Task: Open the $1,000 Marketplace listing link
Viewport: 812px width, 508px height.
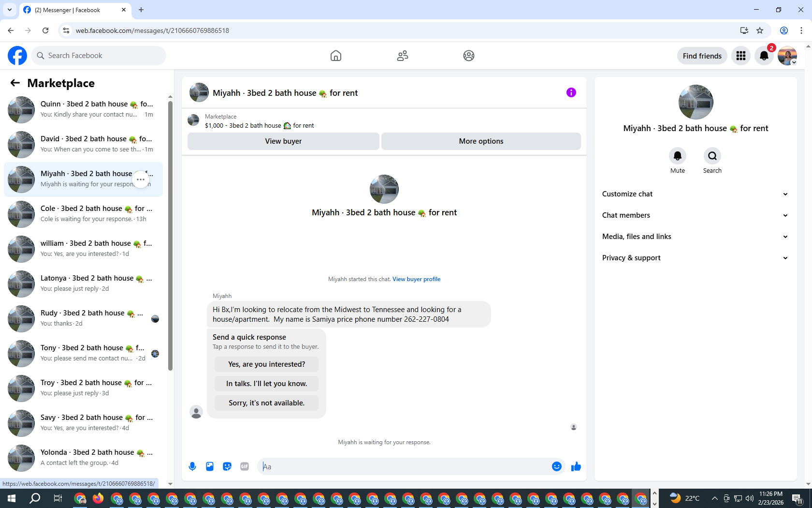Action: click(259, 126)
